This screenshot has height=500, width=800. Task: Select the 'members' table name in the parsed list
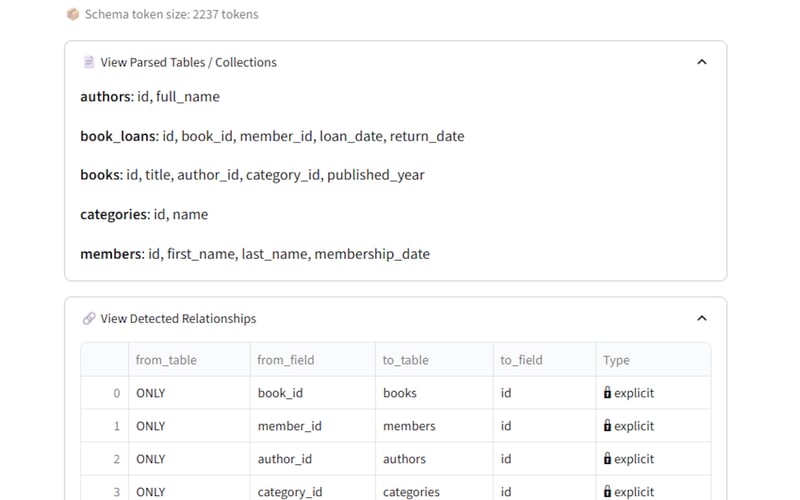[111, 254]
